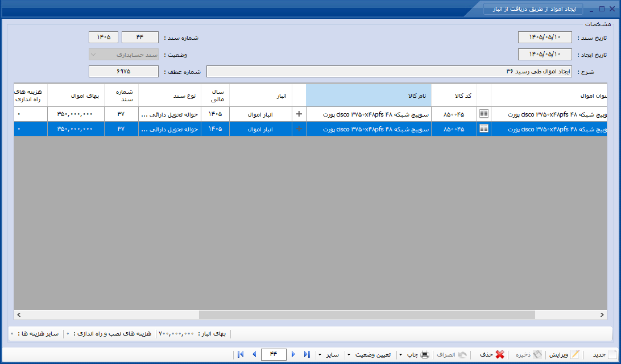Open the detail grid icon in selected row
621x364 pixels.
point(483,129)
